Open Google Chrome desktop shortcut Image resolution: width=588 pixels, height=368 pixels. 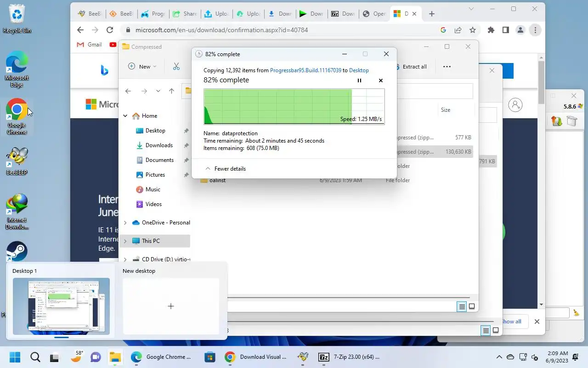pyautogui.click(x=17, y=116)
